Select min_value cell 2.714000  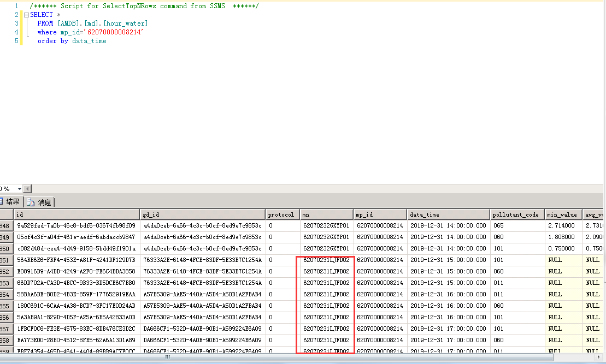tap(563, 226)
